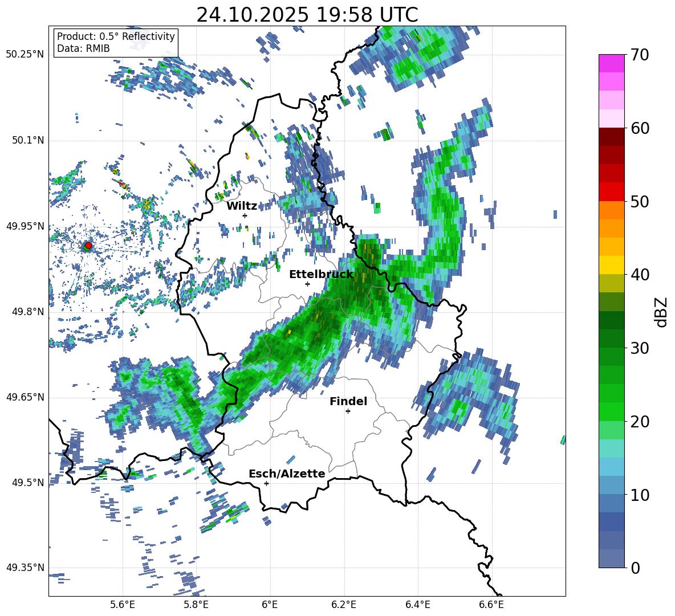Click the Findel city label
The height and width of the screenshot is (616, 675).
348,401
